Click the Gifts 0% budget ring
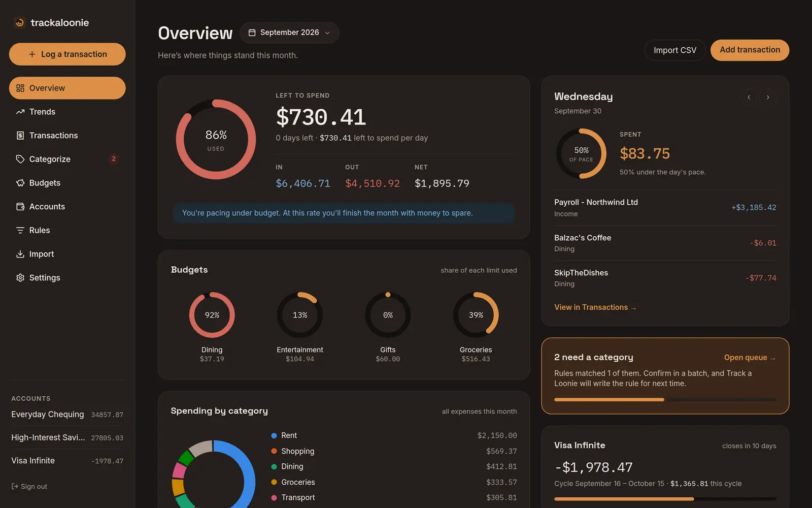812x508 pixels. tap(388, 315)
